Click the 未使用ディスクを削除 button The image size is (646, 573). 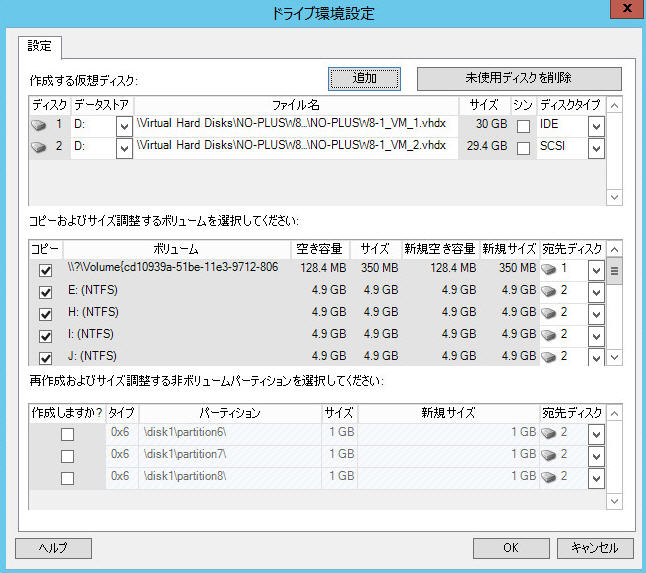[519, 78]
